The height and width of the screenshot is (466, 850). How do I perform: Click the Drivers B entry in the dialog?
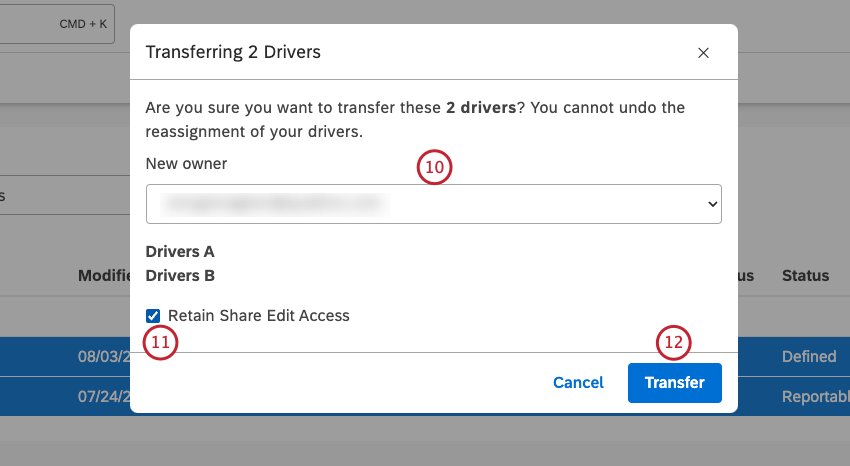[180, 275]
